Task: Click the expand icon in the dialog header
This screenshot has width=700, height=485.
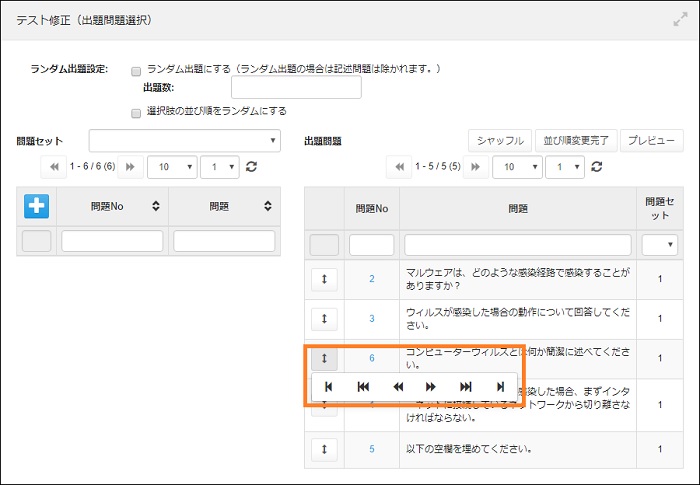Action: point(680,20)
